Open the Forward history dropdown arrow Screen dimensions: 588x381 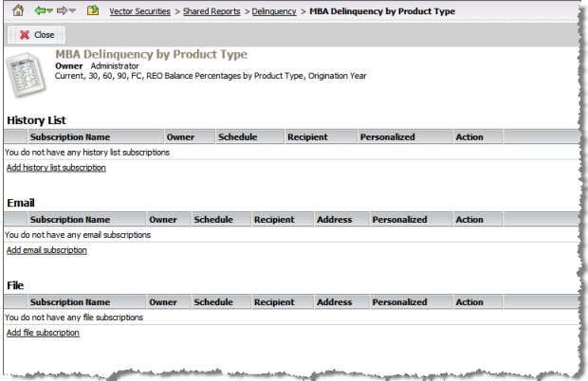71,11
